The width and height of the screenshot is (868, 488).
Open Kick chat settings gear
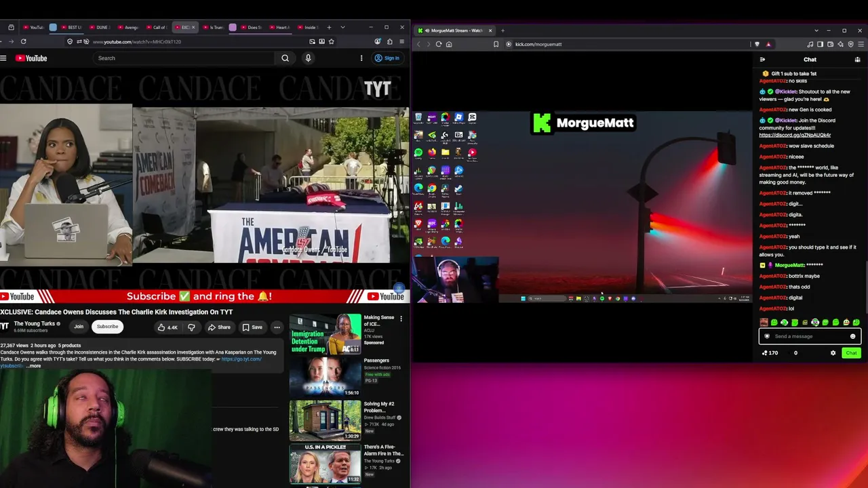[833, 353]
